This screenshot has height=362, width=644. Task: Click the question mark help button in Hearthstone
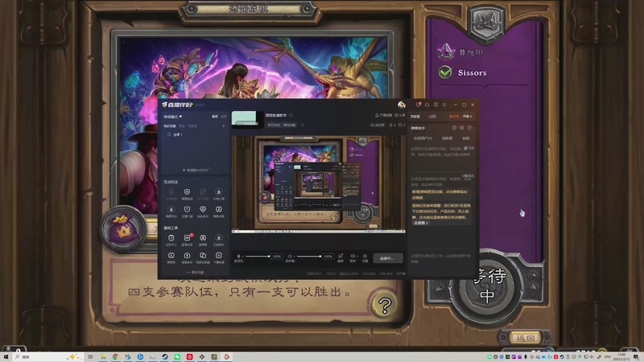pyautogui.click(x=385, y=305)
